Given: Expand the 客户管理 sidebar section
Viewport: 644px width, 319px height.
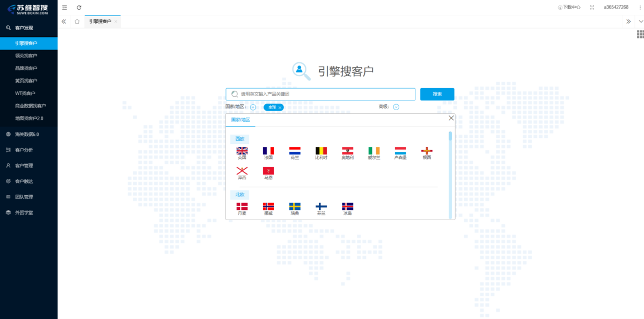Looking at the screenshot, I should (28, 165).
